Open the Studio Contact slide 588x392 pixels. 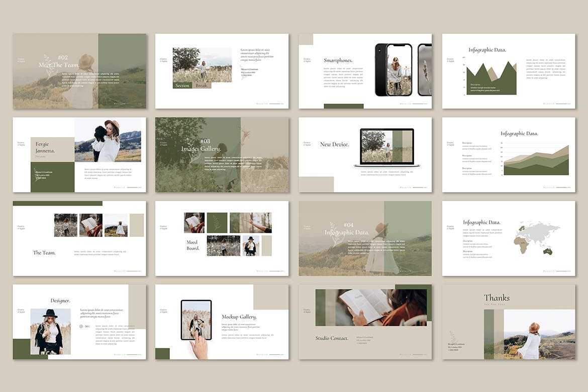pyautogui.click(x=365, y=322)
